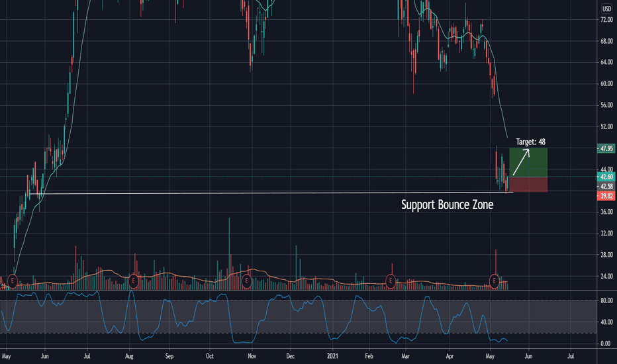Screen dimensions: 617x364
Task: Click the tall volume spike bar in mid-October
Action: tap(230, 254)
